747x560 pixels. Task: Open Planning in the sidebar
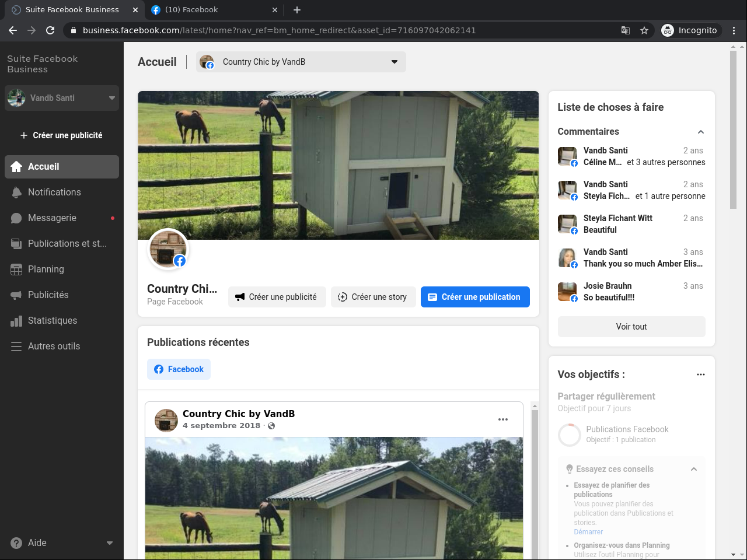coord(62,269)
